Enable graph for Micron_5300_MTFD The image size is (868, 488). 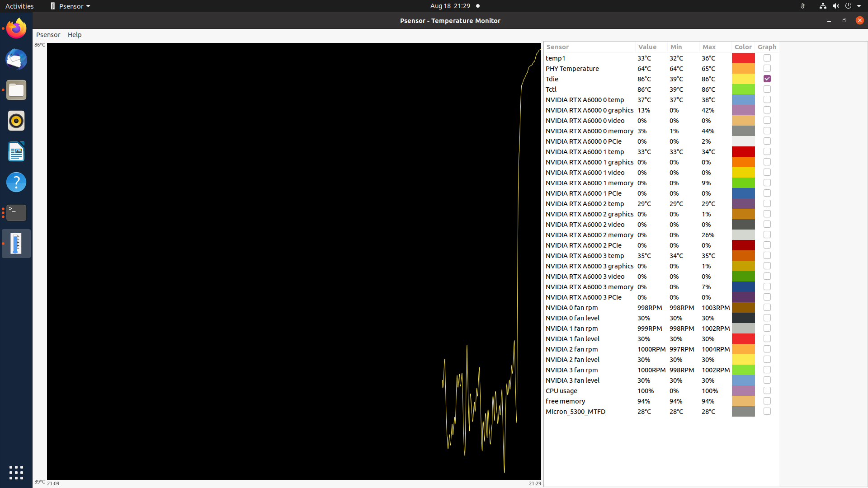[767, 411]
